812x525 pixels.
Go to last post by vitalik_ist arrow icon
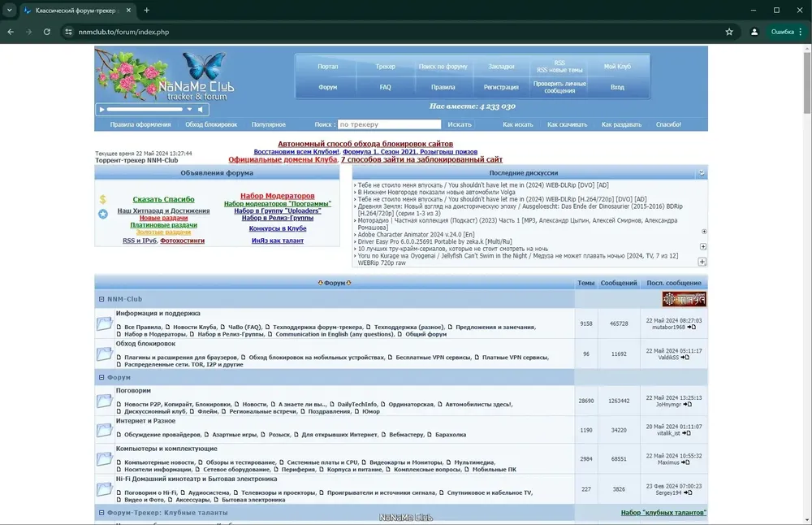point(686,433)
